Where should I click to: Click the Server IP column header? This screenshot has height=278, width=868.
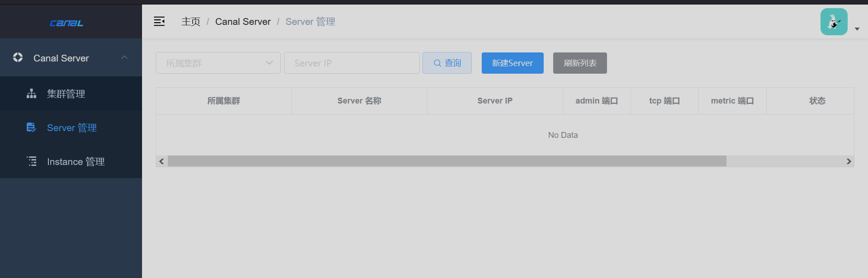click(495, 101)
